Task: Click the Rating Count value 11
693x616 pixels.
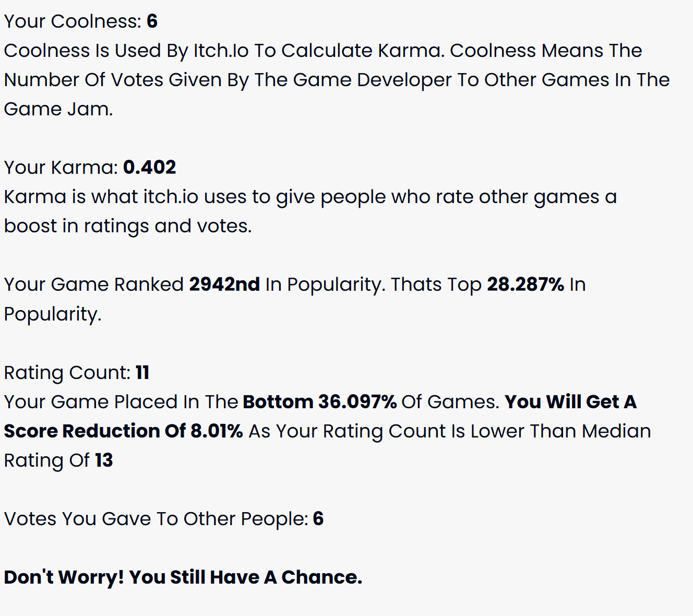Action: (x=142, y=373)
